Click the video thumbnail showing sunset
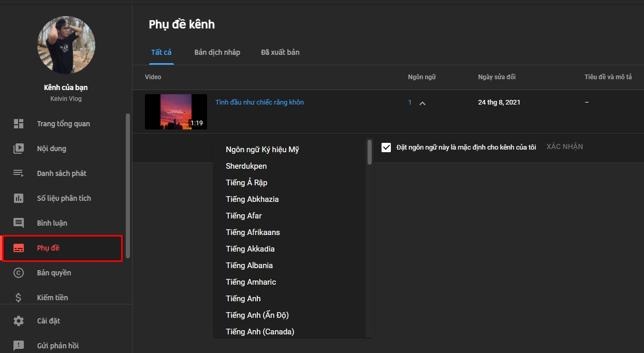 [175, 111]
